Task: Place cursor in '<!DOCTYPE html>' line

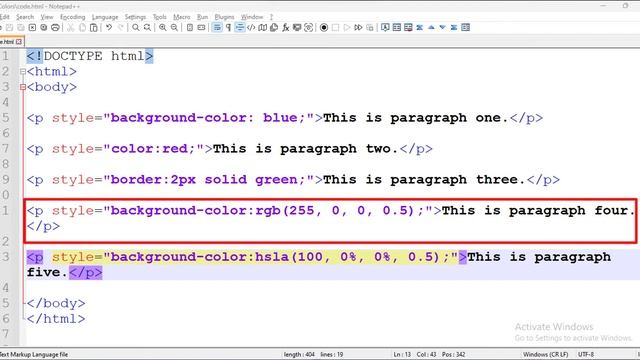Action: (90, 56)
